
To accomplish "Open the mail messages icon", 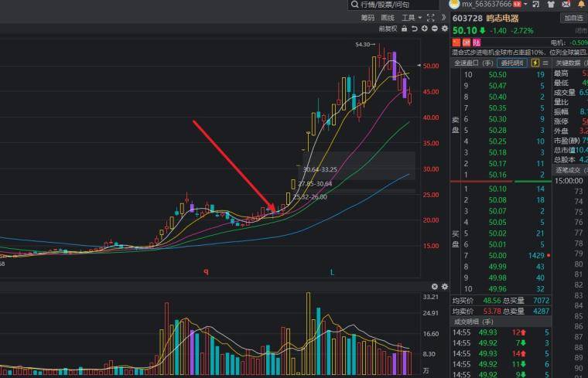I will [x=566, y=4].
